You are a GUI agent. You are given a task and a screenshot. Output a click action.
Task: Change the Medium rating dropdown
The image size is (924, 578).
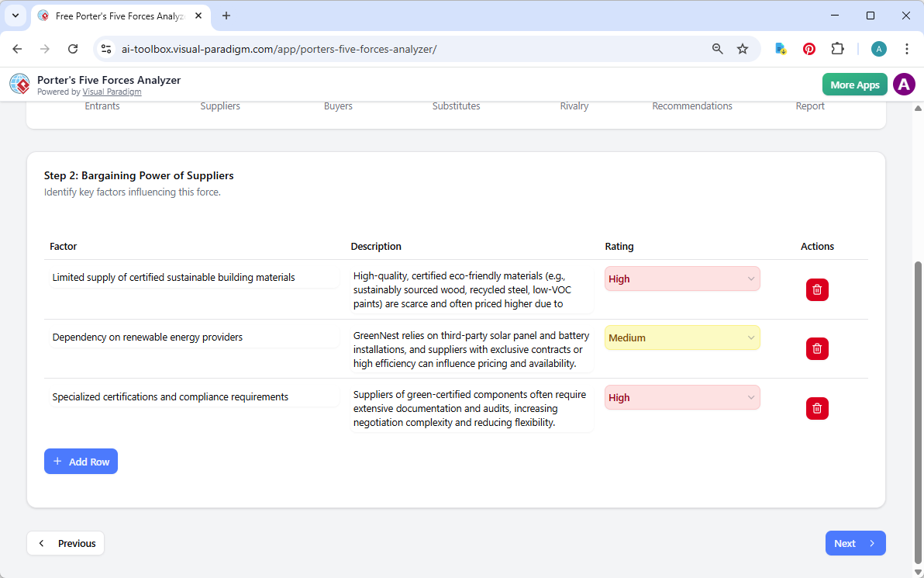(x=682, y=337)
